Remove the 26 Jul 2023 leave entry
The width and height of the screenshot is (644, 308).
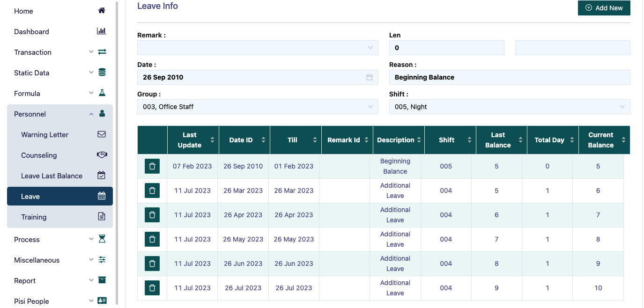pos(152,288)
